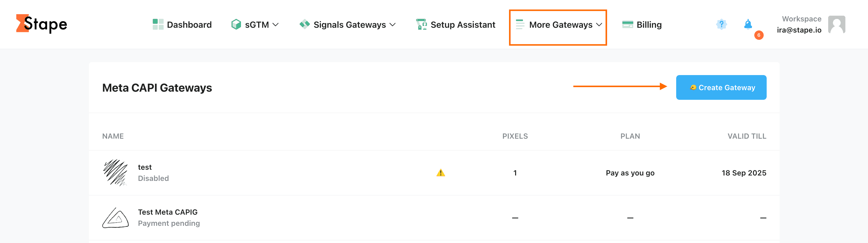Click the Billing card icon
This screenshot has width=868, height=243.
(627, 24)
